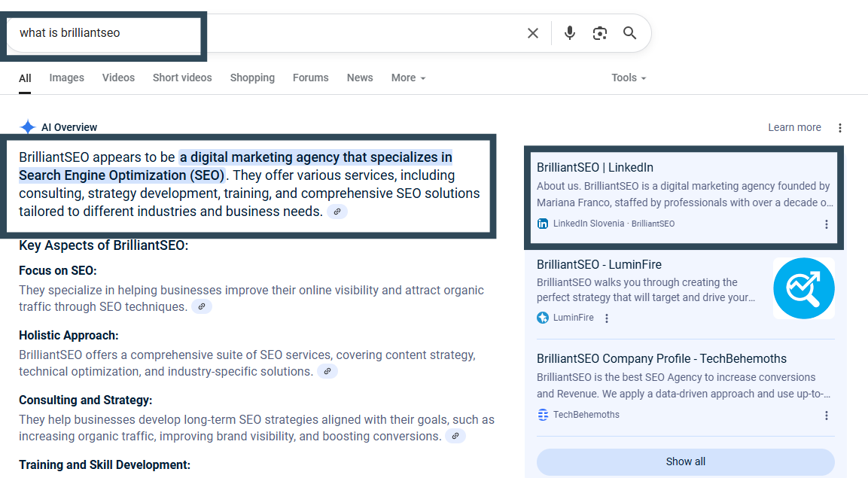Switch to the Images tab

point(67,78)
